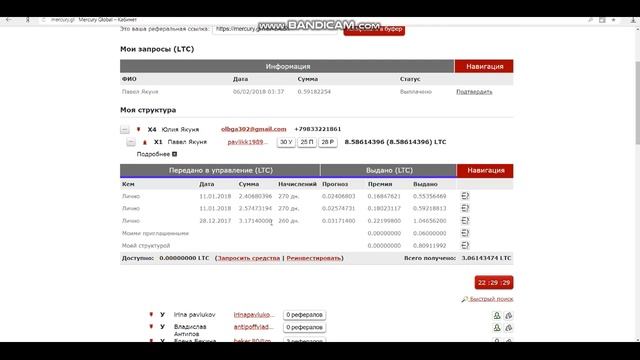This screenshot has height=360, width=640.
Task: Click the red arrow beside Юлия Якуня
Action: (x=138, y=129)
